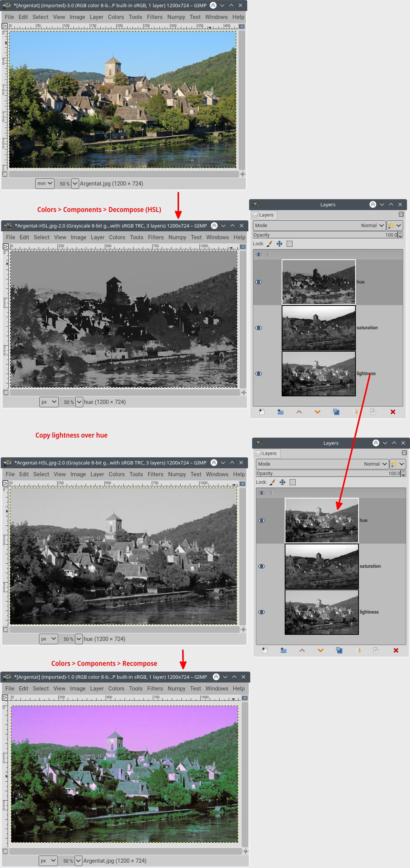Open navigation preview in Argentat -3.0 window

click(243, 174)
